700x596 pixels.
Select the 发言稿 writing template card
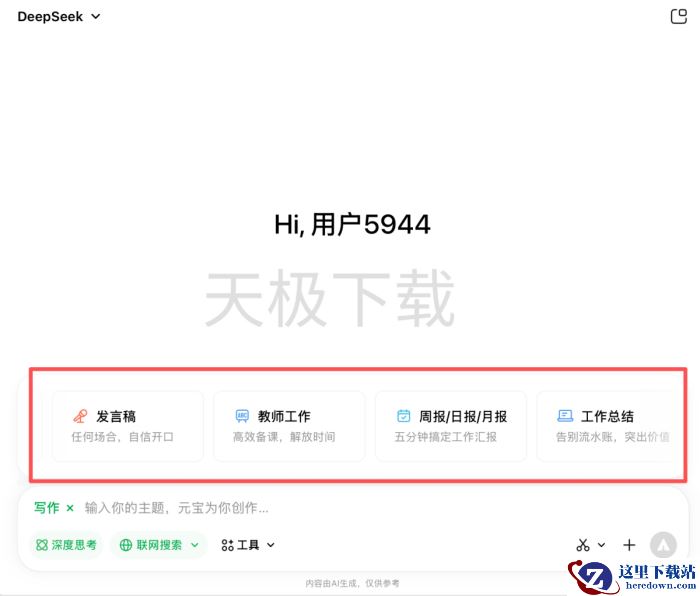click(128, 426)
